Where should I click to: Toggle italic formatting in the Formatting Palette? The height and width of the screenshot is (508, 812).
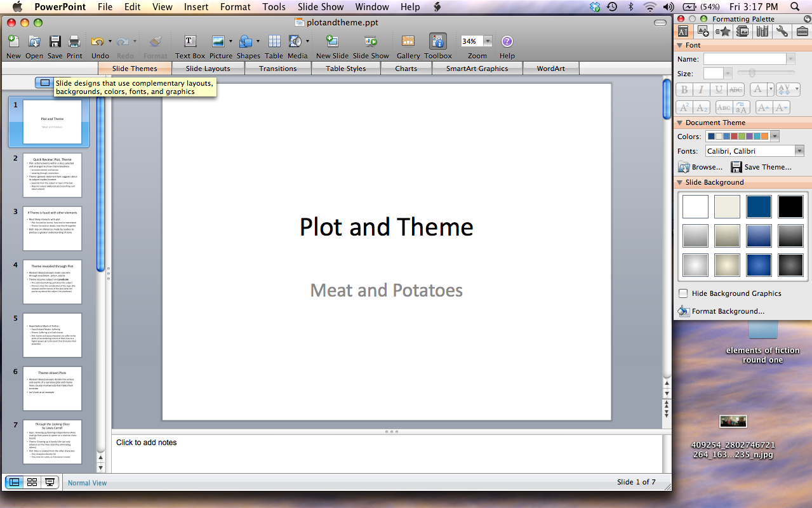point(701,90)
